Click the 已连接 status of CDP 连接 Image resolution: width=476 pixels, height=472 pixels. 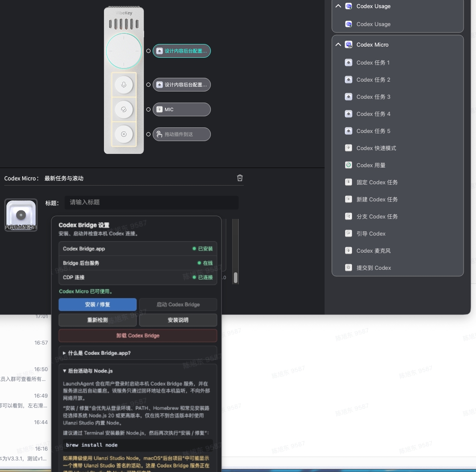203,277
